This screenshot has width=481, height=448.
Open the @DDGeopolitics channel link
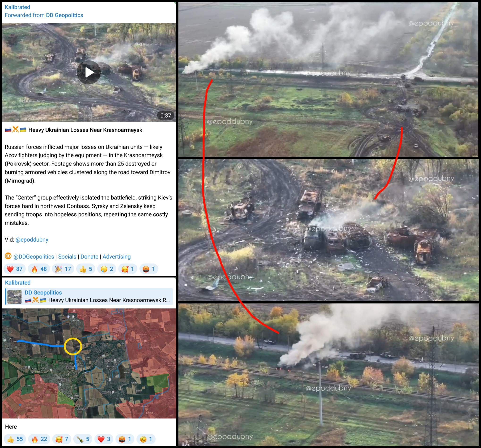click(x=34, y=257)
